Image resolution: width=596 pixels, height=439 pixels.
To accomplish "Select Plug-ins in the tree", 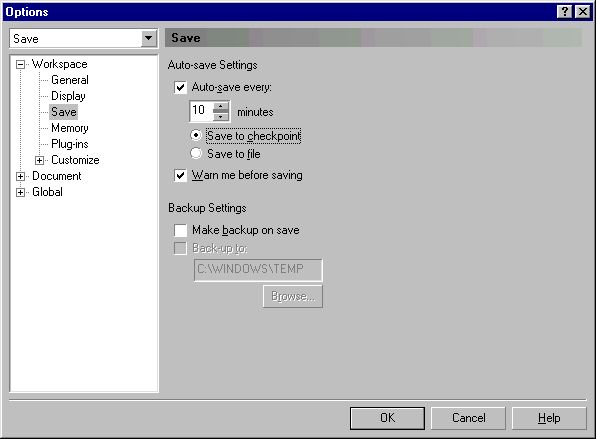I will coord(70,144).
